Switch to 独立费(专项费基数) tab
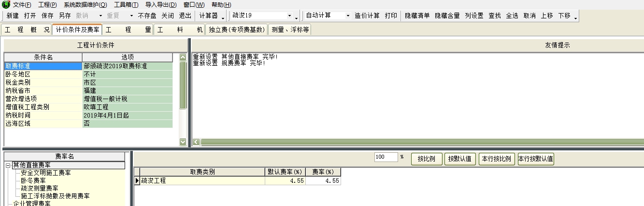The image size is (644, 206). [236, 29]
